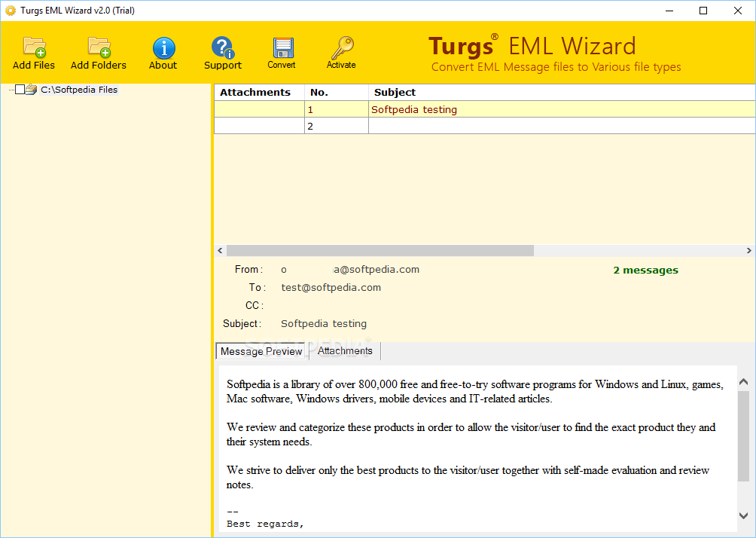
Task: Click the green 2 messages count
Action: coord(645,271)
